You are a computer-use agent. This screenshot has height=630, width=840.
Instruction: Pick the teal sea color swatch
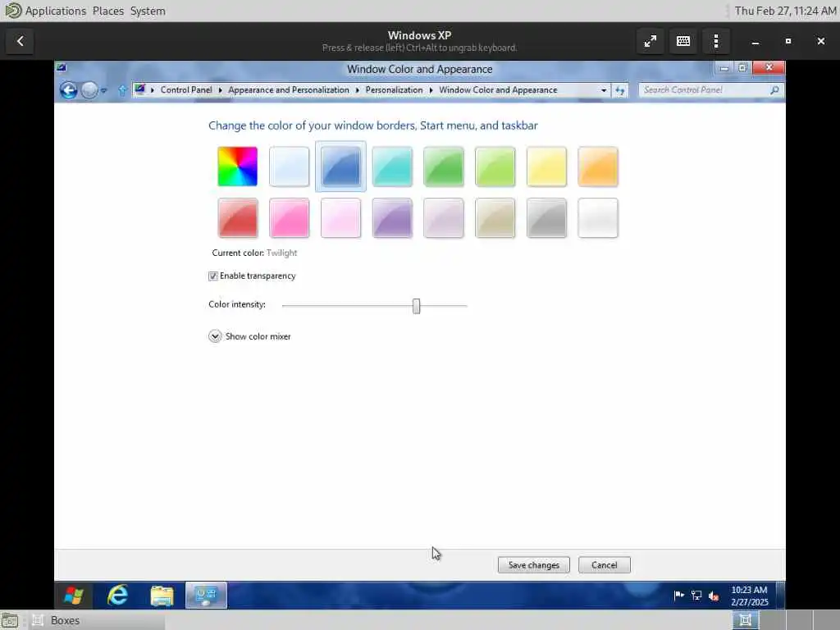pyautogui.click(x=392, y=167)
